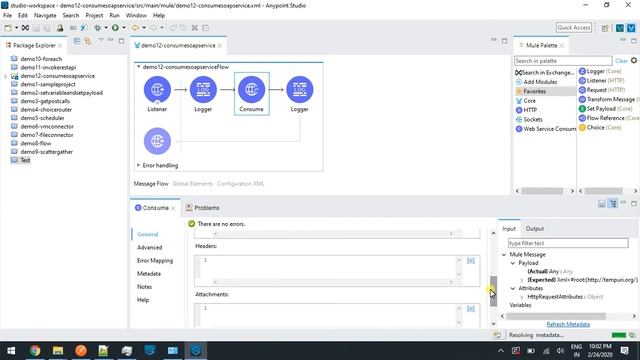640x360 pixels.
Task: Select Web Service Consumer palette category
Action: point(546,129)
